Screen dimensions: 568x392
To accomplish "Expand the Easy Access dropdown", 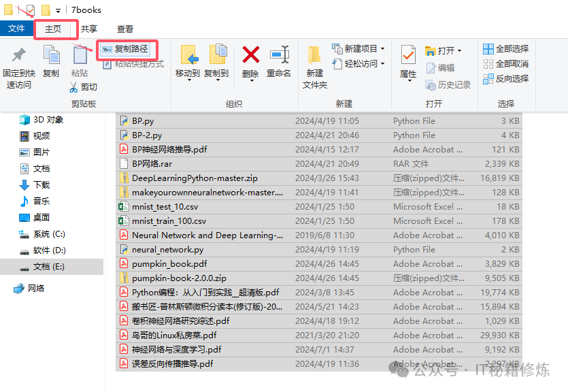I will coord(359,64).
